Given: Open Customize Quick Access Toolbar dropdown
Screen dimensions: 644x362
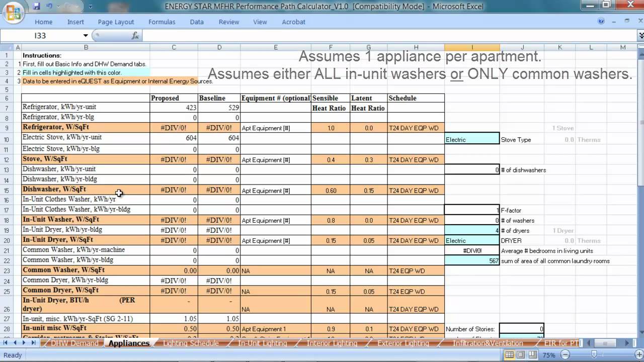Looking at the screenshot, I should pos(90,7).
